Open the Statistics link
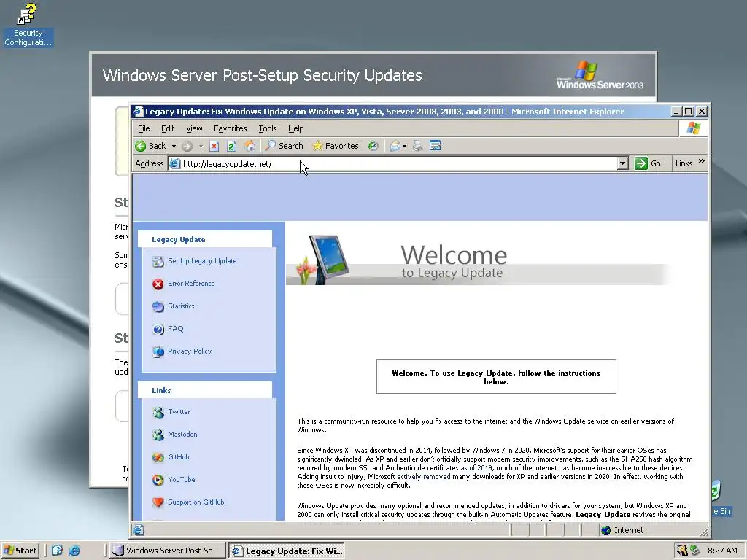The height and width of the screenshot is (560, 747). coord(181,306)
